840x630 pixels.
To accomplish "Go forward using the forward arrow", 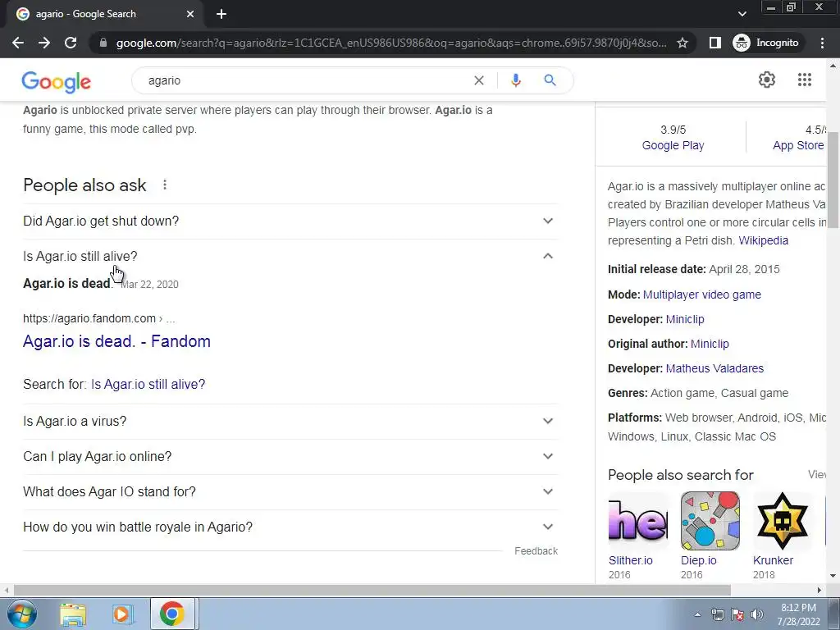I will click(x=44, y=43).
